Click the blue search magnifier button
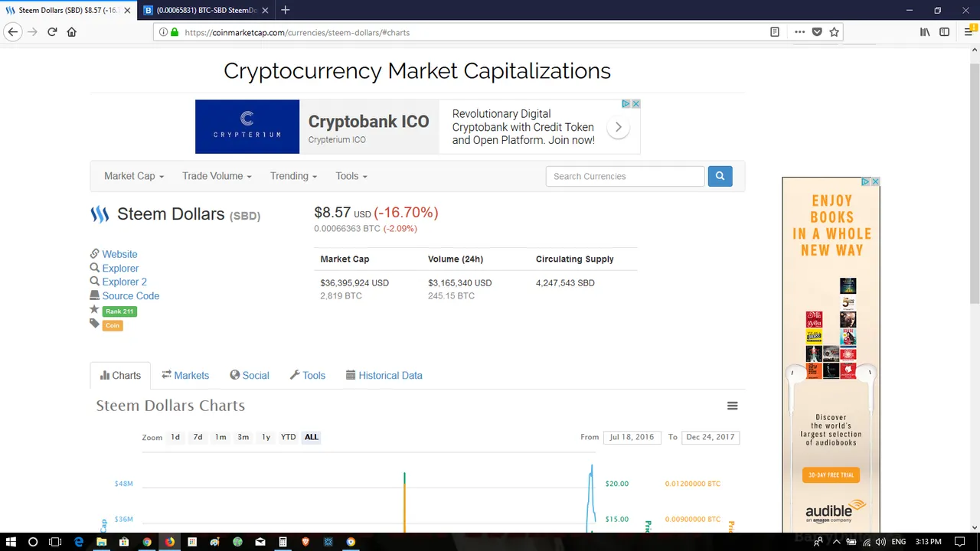980x551 pixels. [720, 176]
